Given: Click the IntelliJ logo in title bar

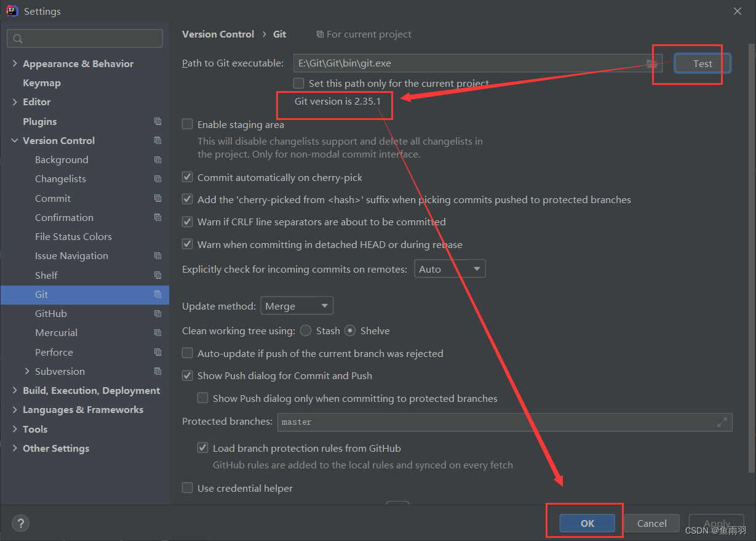Looking at the screenshot, I should [12, 11].
